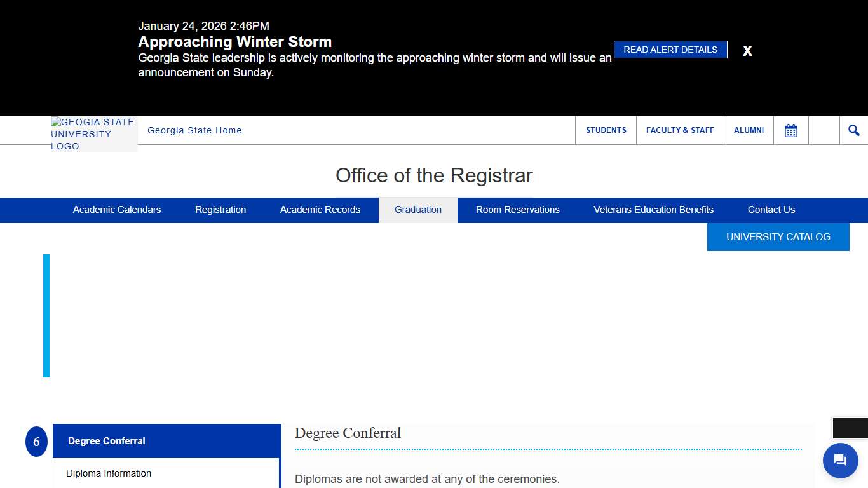Click the search magnifying glass icon

coord(853,130)
